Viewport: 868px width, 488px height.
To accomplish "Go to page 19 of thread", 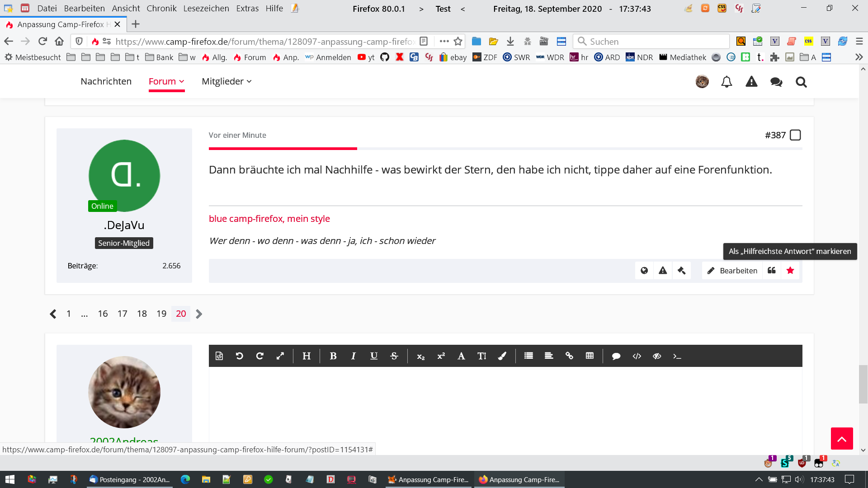I will (x=161, y=314).
